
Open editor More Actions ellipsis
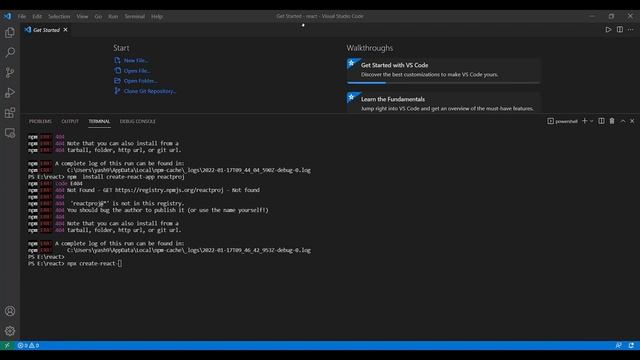[631, 29]
